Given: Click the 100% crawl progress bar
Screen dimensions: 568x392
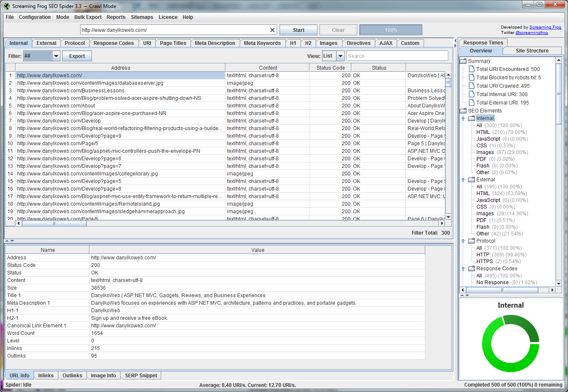Looking at the screenshot, I should [391, 30].
